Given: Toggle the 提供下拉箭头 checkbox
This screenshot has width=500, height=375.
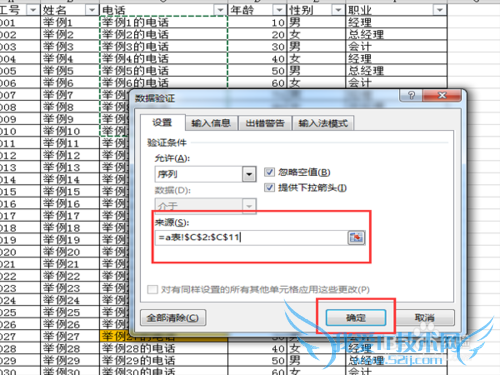Looking at the screenshot, I should pyautogui.click(x=269, y=188).
